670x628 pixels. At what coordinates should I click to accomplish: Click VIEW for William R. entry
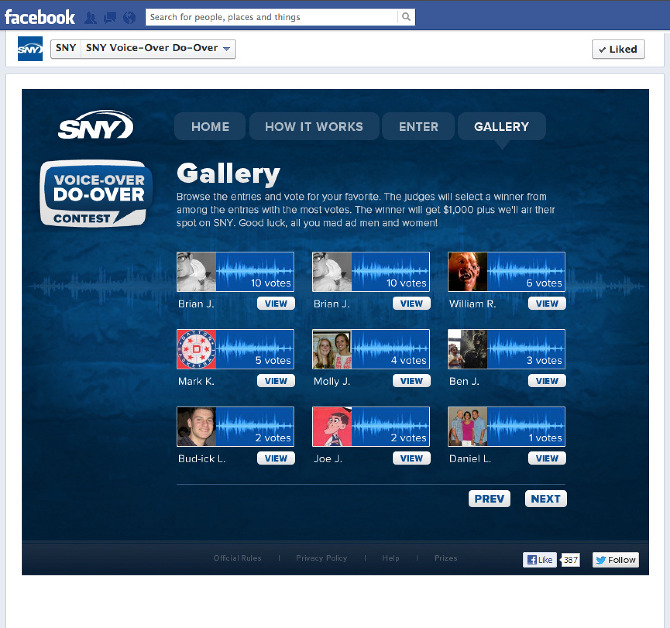pyautogui.click(x=547, y=304)
